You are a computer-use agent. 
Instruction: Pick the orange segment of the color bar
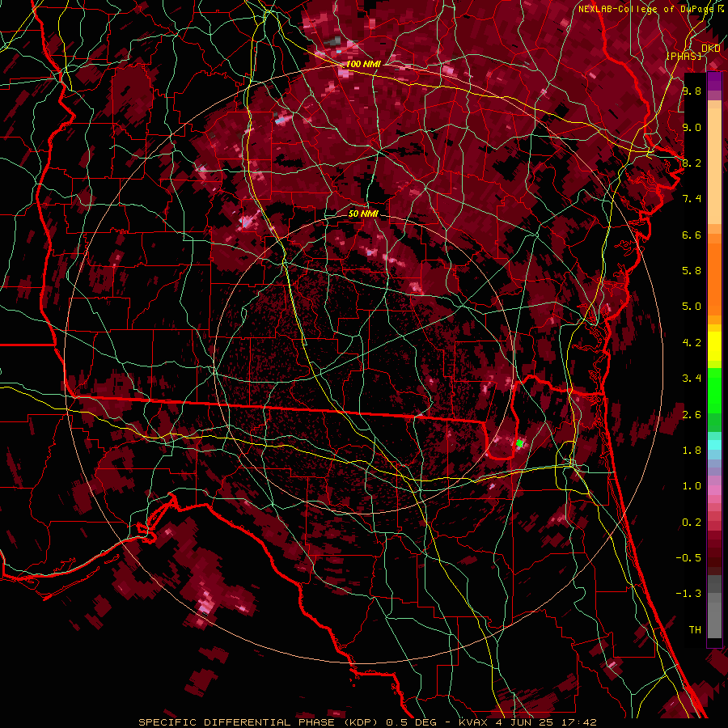click(x=714, y=278)
